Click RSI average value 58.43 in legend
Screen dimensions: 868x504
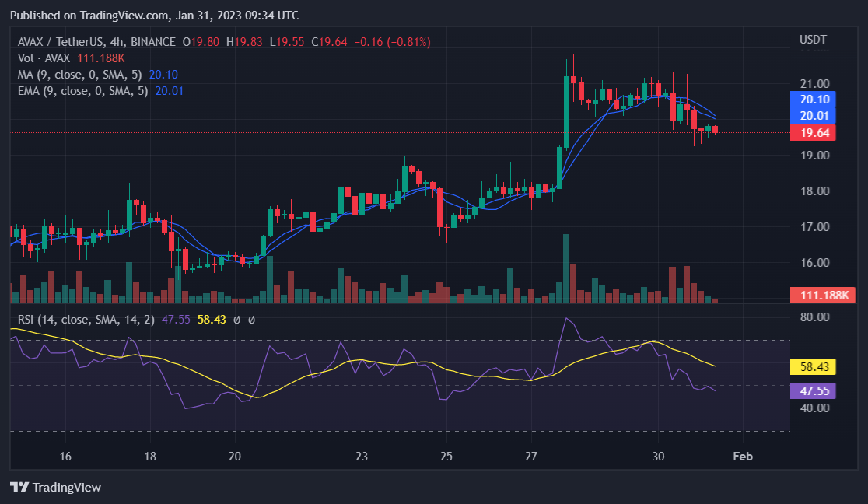(x=212, y=320)
